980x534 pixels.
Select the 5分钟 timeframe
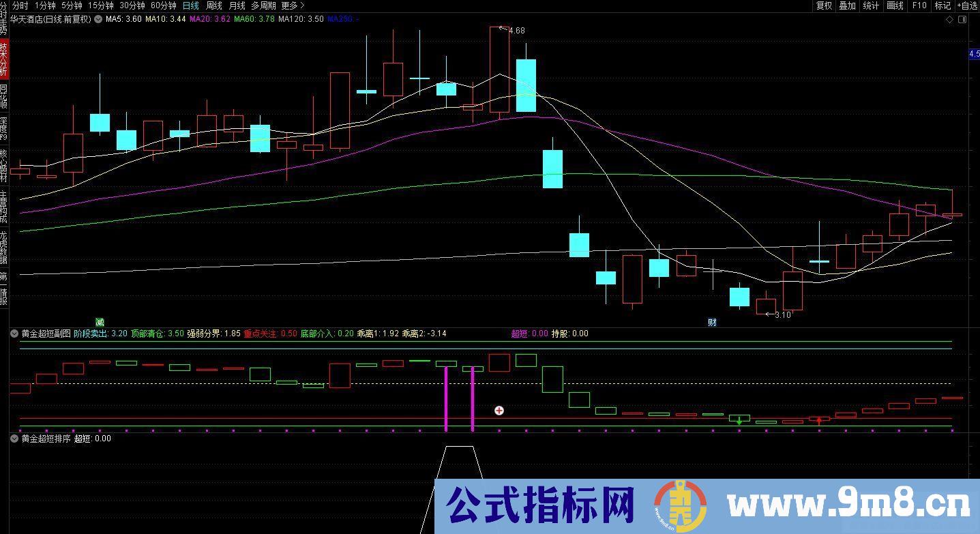point(72,5)
